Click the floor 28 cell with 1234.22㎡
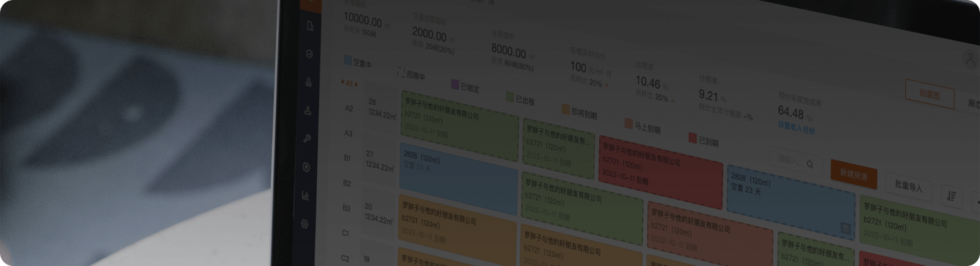The image size is (980, 266). (381, 109)
